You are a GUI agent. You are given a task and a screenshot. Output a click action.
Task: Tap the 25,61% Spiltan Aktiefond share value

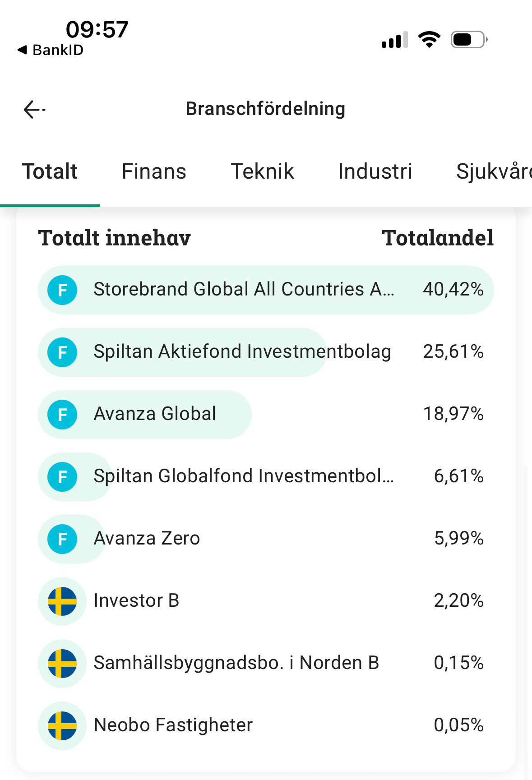click(453, 352)
